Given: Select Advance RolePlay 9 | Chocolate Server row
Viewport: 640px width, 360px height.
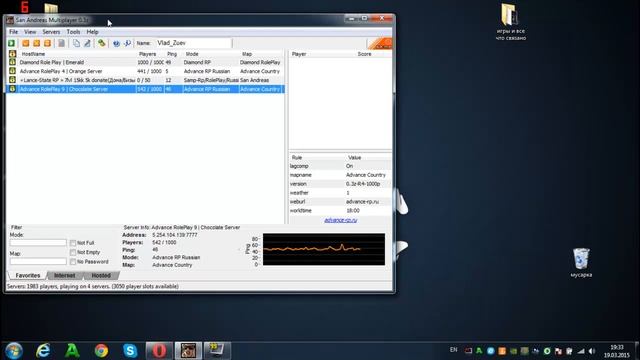Looking at the screenshot, I should 145,89.
